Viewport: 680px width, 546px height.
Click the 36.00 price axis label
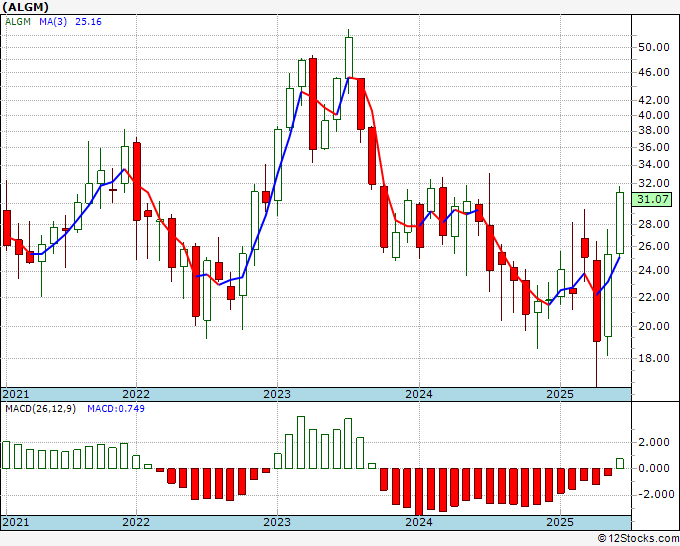click(654, 147)
